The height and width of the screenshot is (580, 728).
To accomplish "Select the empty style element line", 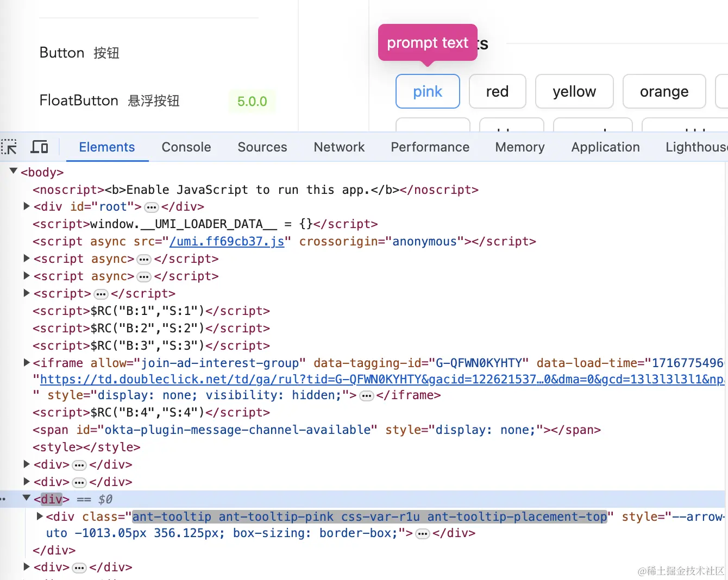I will [86, 447].
